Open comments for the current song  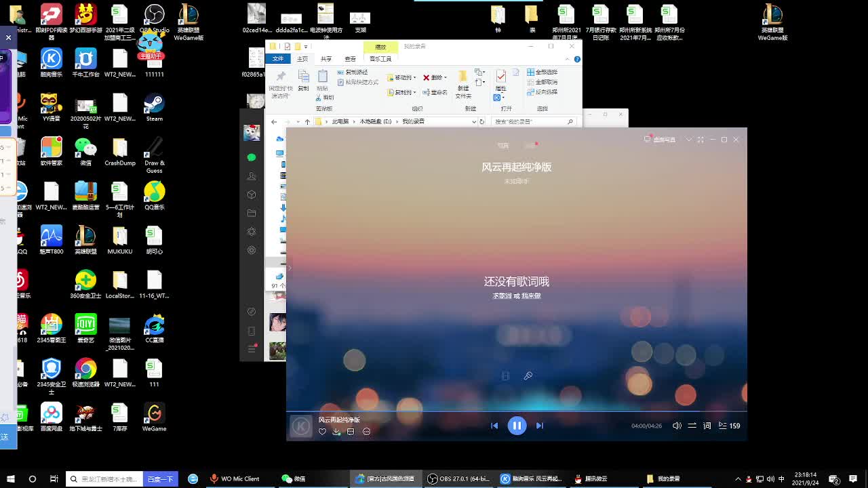coord(351,431)
